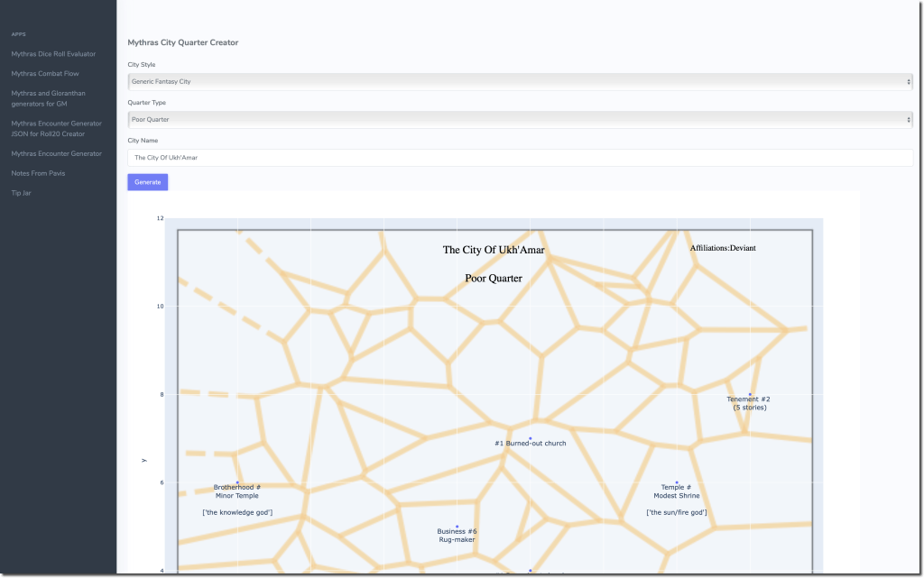The image size is (924, 578).
Task: Open Mythras Dice Roll Evaluator link
Action: [x=53, y=54]
